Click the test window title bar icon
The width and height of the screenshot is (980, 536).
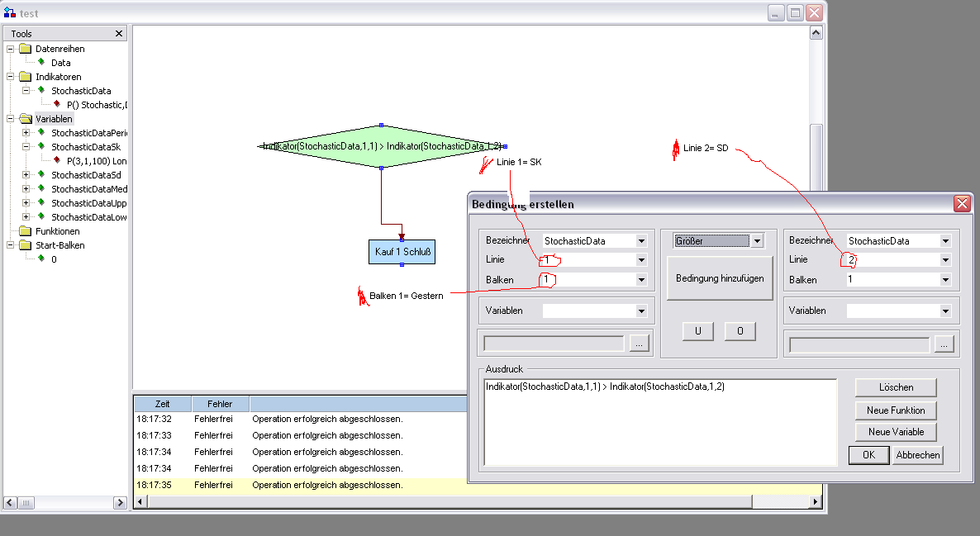coord(9,12)
